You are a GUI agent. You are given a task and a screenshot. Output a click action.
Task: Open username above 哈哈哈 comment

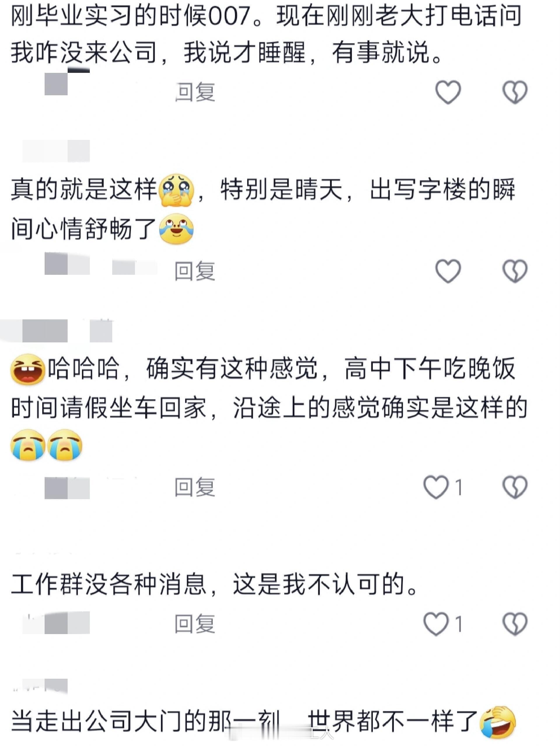(x=56, y=331)
